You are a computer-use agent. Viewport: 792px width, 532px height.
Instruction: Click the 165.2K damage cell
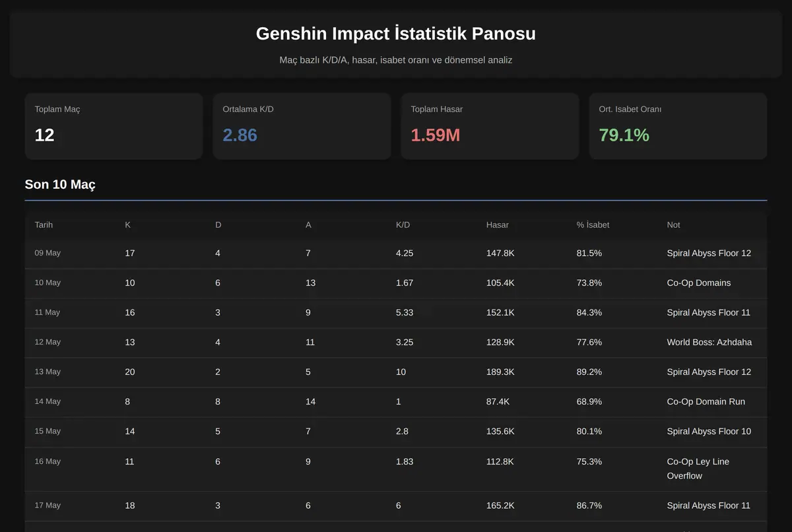tap(500, 506)
